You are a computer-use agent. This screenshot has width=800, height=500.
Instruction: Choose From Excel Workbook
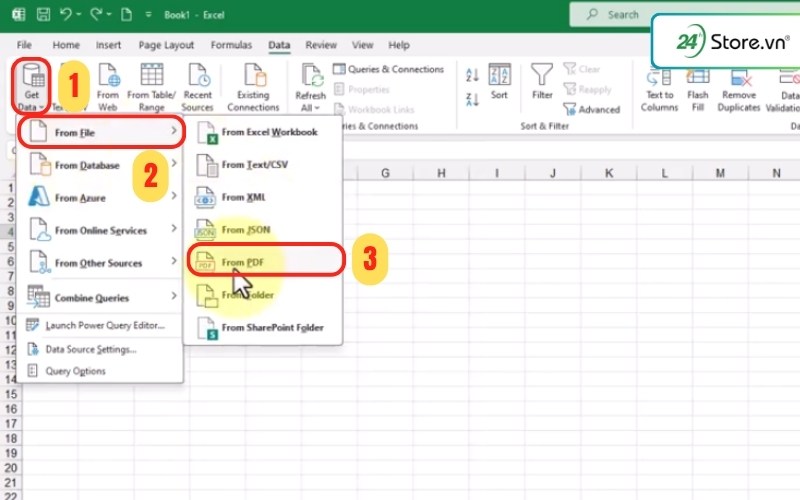(263, 132)
